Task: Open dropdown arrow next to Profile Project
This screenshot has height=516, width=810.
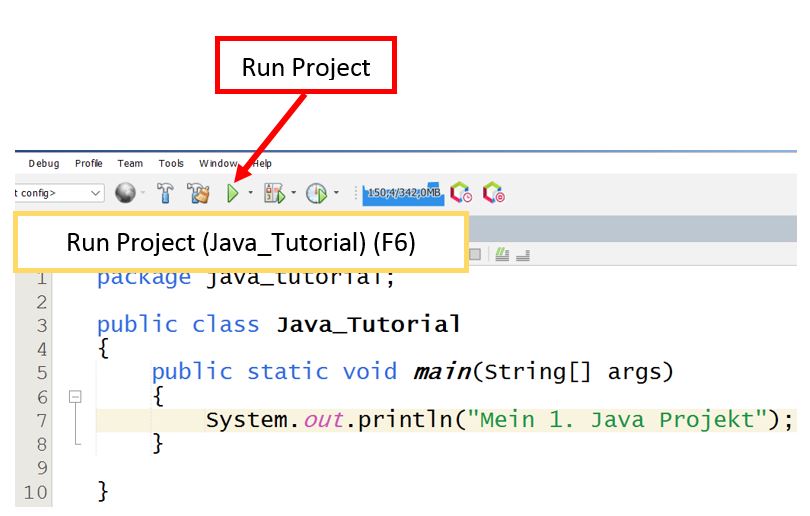Action: [336, 193]
